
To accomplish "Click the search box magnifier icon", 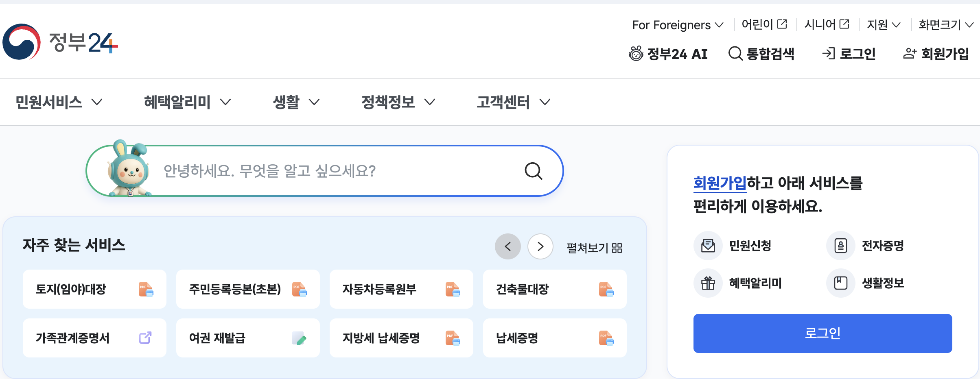I will coord(533,171).
